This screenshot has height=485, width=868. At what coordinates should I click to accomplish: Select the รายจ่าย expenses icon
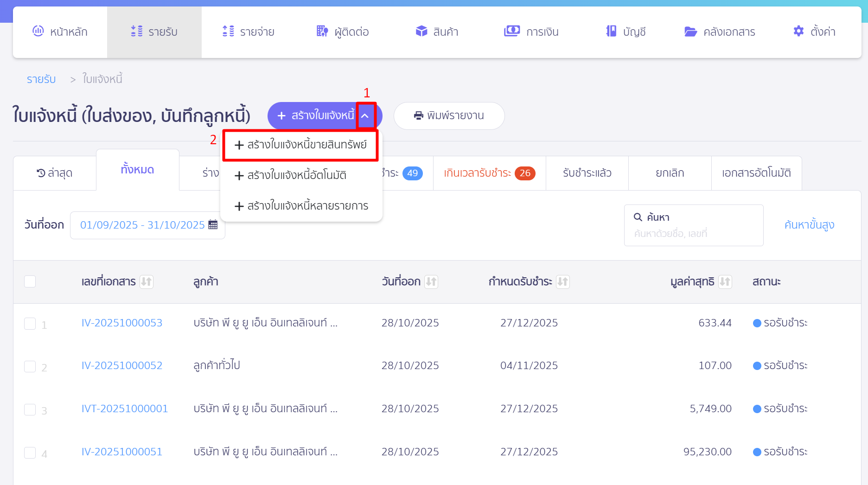point(228,31)
